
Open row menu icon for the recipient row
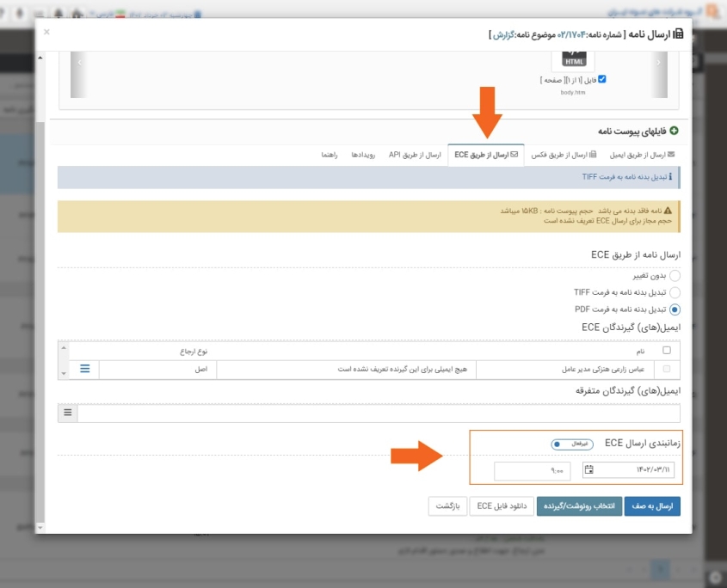[x=85, y=369]
